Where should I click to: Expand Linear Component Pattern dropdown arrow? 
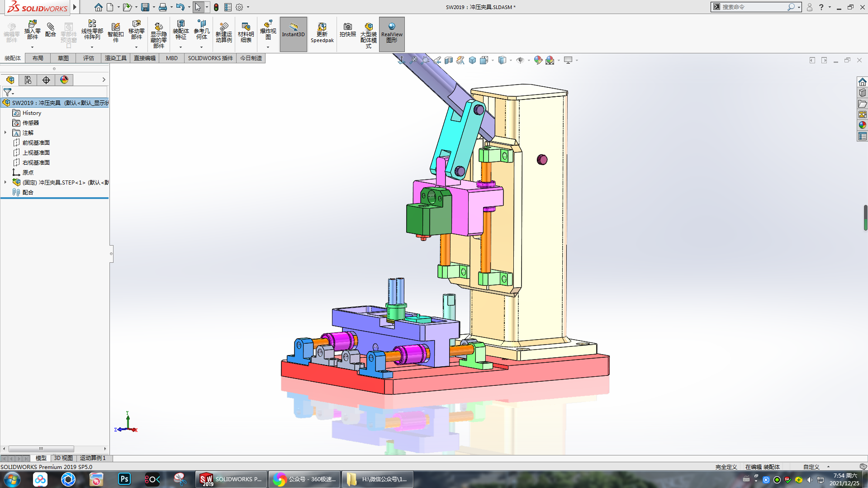tap(92, 47)
